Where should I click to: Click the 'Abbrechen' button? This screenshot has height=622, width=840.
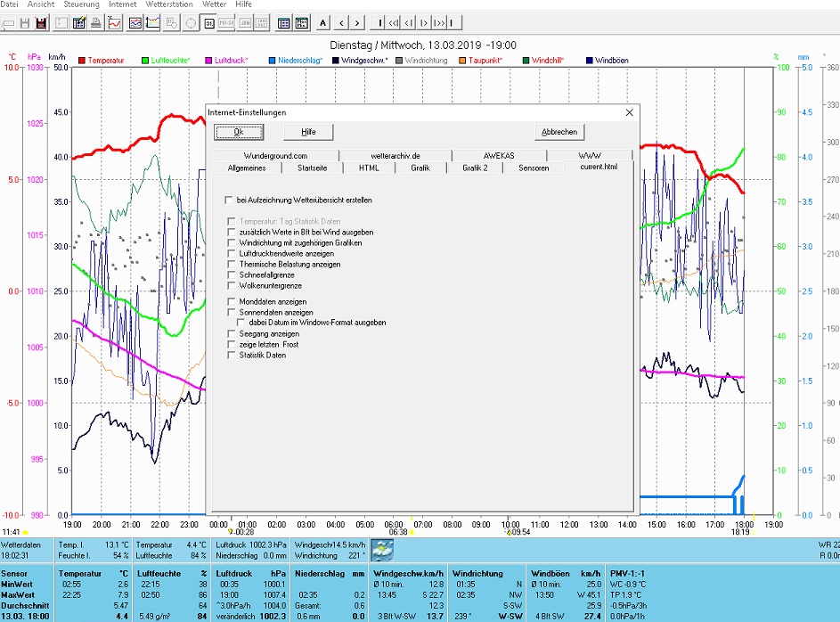[x=559, y=132]
